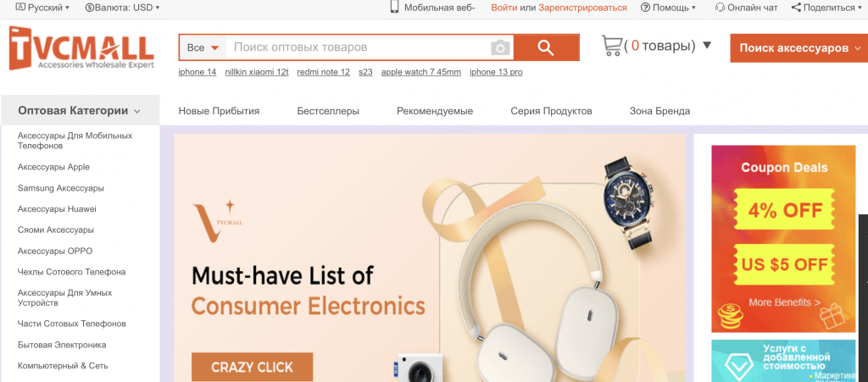The width and height of the screenshot is (868, 382).
Task: Expand the Все category selector in search
Action: (x=203, y=47)
